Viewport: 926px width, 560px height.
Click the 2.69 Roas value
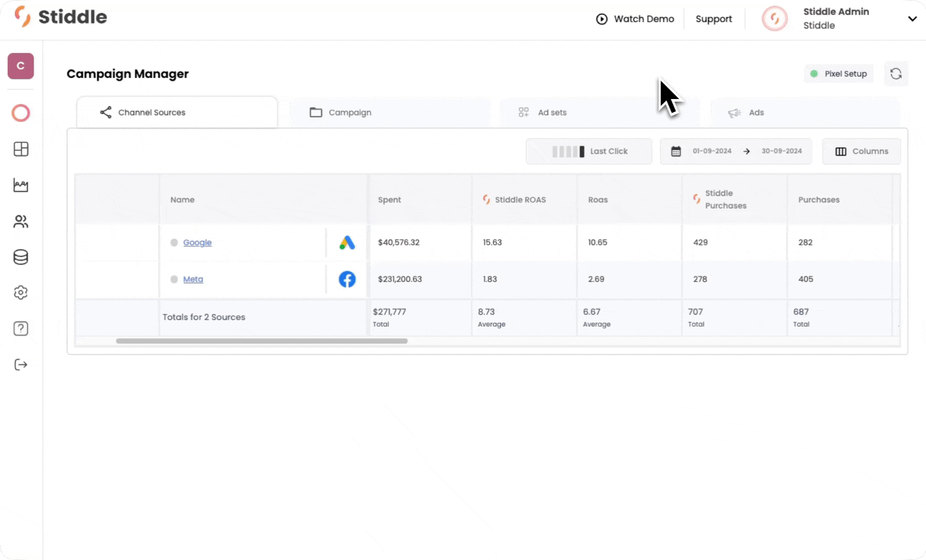coord(596,279)
